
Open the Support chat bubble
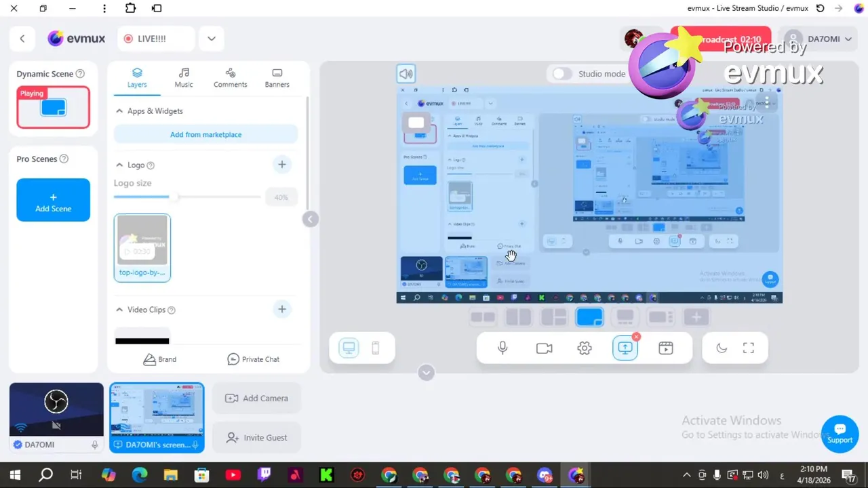pos(840,434)
